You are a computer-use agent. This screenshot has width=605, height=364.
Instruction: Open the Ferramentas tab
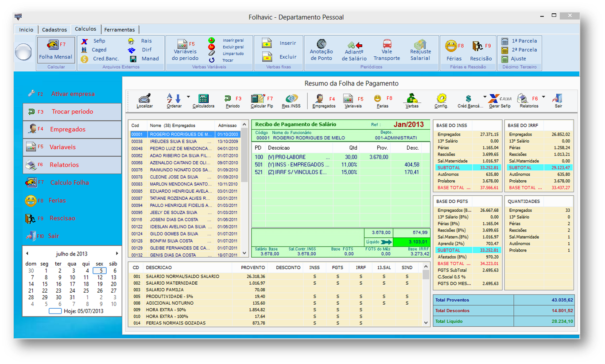[120, 30]
